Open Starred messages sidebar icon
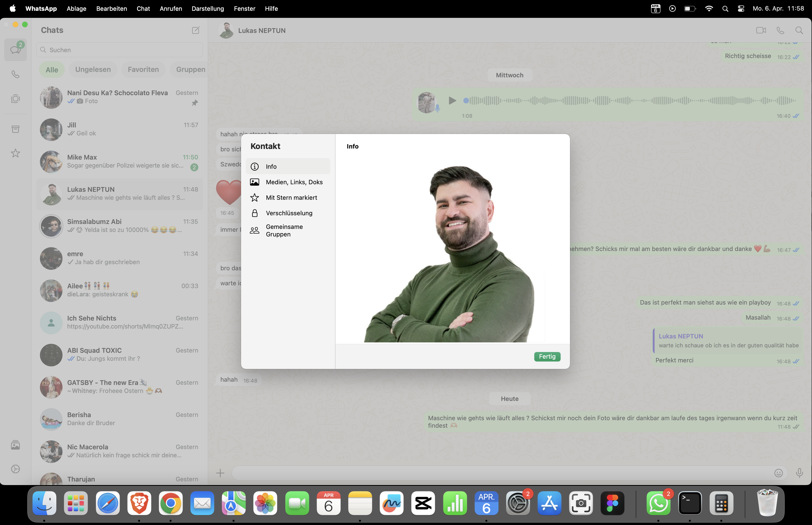 pyautogui.click(x=15, y=153)
